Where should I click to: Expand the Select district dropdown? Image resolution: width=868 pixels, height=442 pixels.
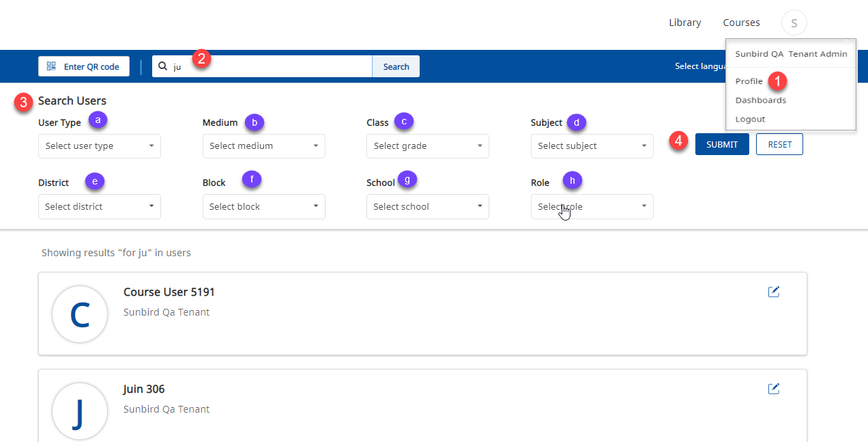click(99, 206)
